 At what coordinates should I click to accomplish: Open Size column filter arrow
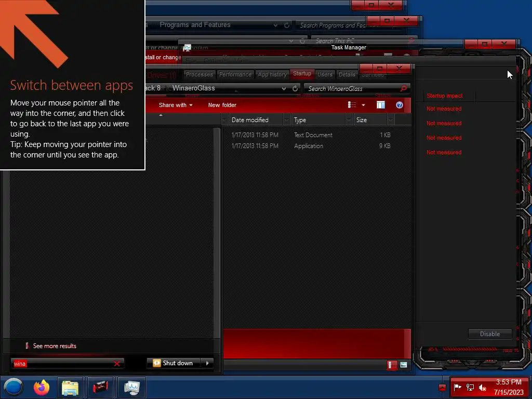point(391,120)
